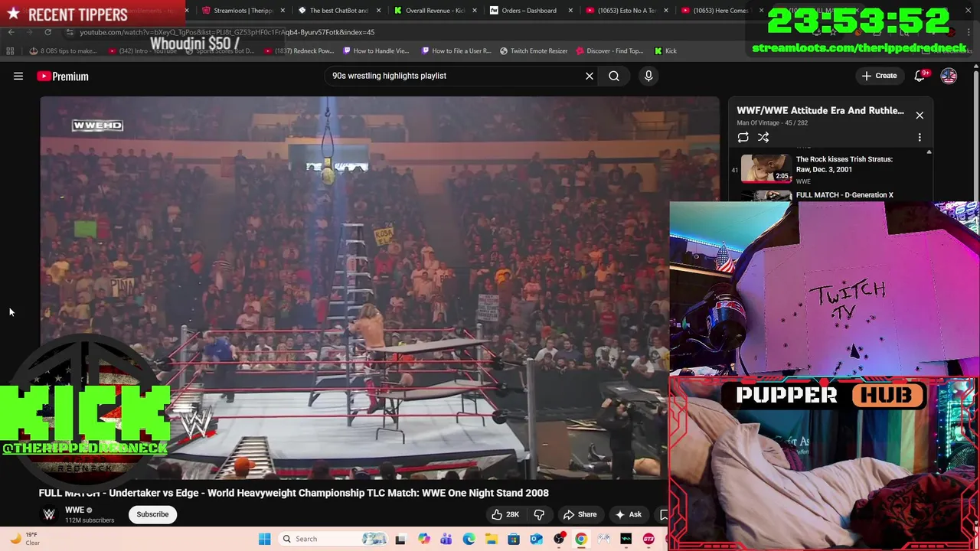The height and width of the screenshot is (551, 980).
Task: Like the video with thumbs-up
Action: pyautogui.click(x=505, y=514)
